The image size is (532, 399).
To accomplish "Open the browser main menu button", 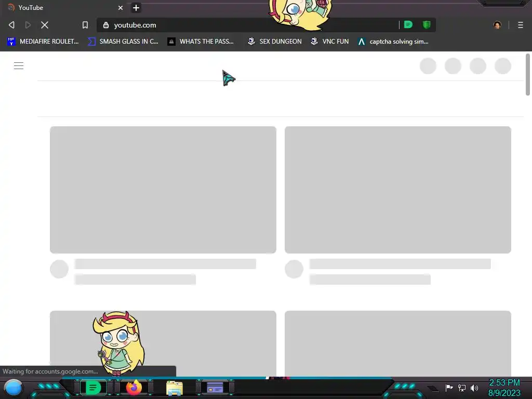I will click(521, 25).
